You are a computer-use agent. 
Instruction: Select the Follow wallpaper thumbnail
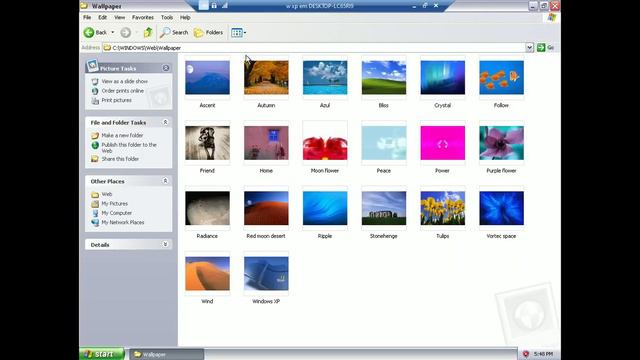(501, 78)
